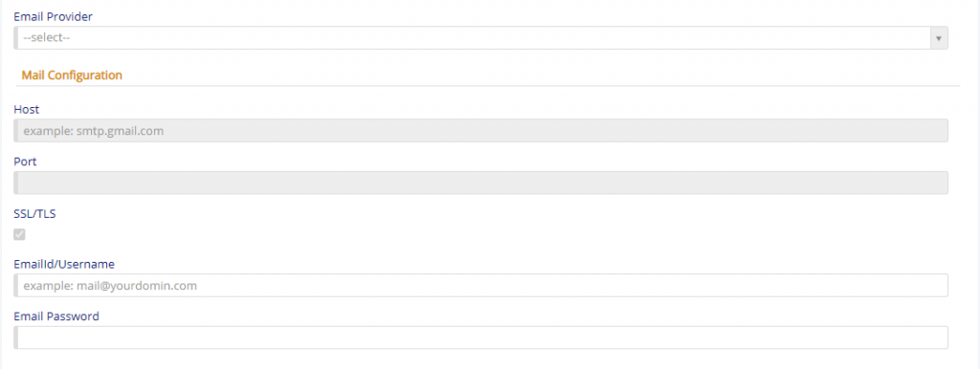Screen dimensions: 980x369
Task: Open the Email Provider dropdown arrow
Action: pos(938,38)
